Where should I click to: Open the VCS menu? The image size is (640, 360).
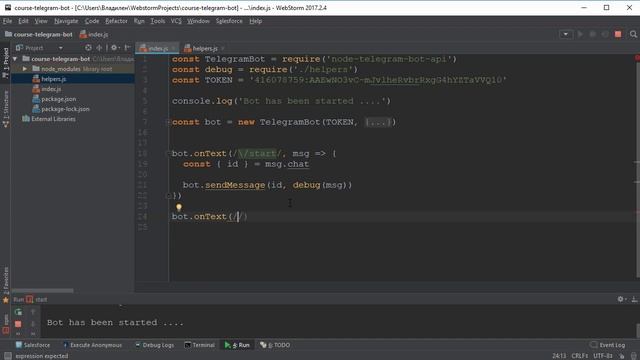[176, 21]
